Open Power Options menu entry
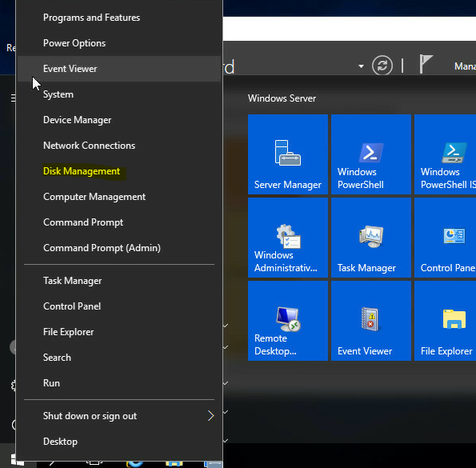This screenshot has width=476, height=468. (119, 43)
